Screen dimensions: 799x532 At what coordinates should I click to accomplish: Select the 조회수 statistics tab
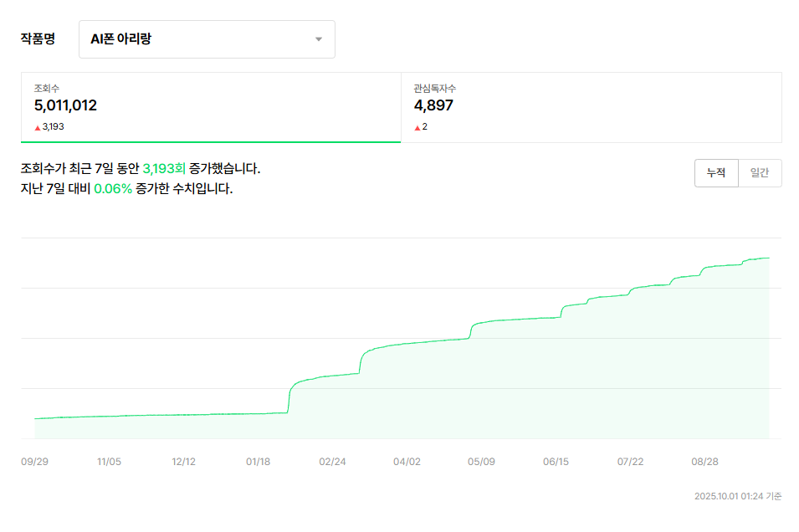click(x=211, y=107)
